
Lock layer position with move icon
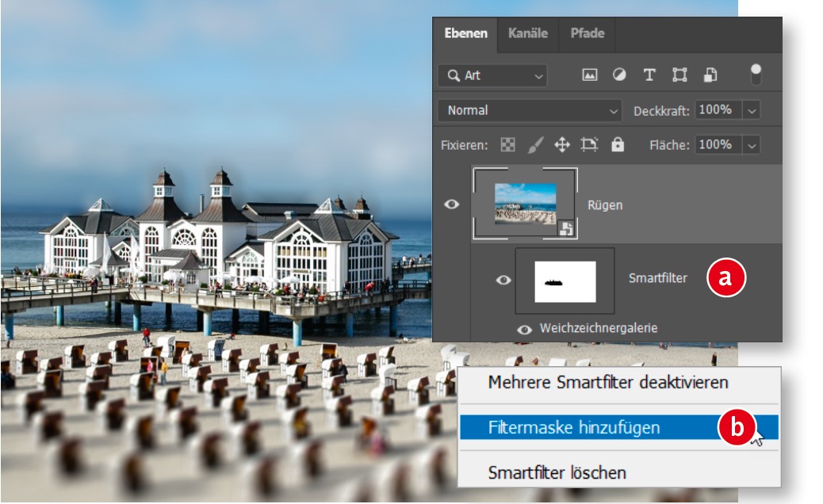(562, 145)
